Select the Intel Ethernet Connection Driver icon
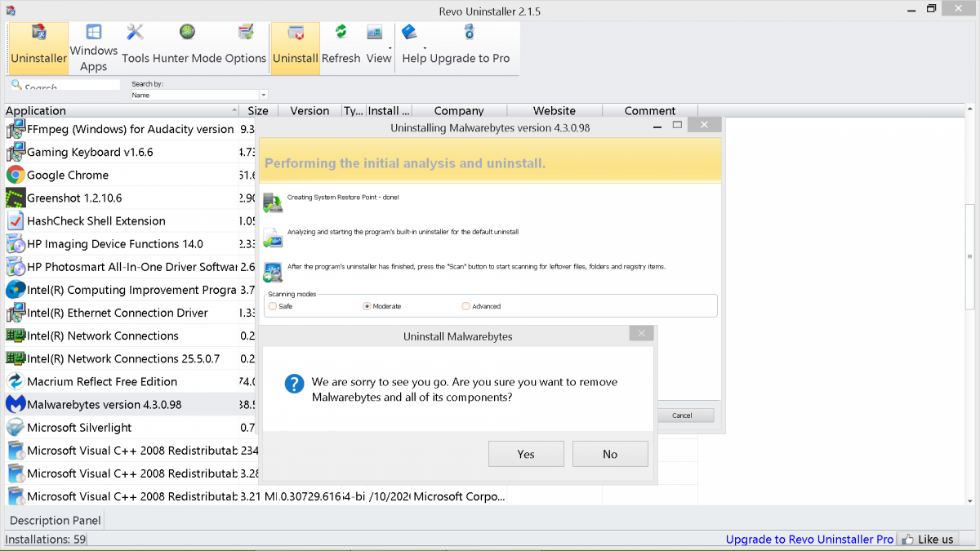Screen dimensions: 980x551 [16, 313]
